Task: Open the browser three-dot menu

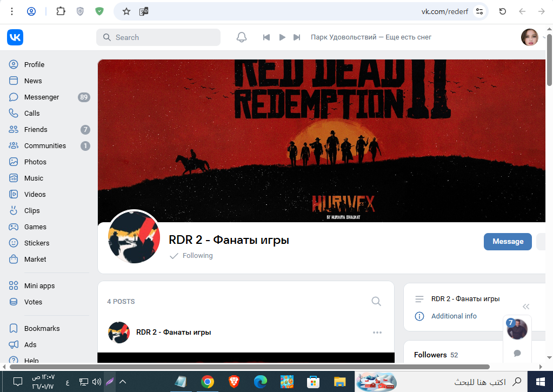Action: [x=12, y=11]
